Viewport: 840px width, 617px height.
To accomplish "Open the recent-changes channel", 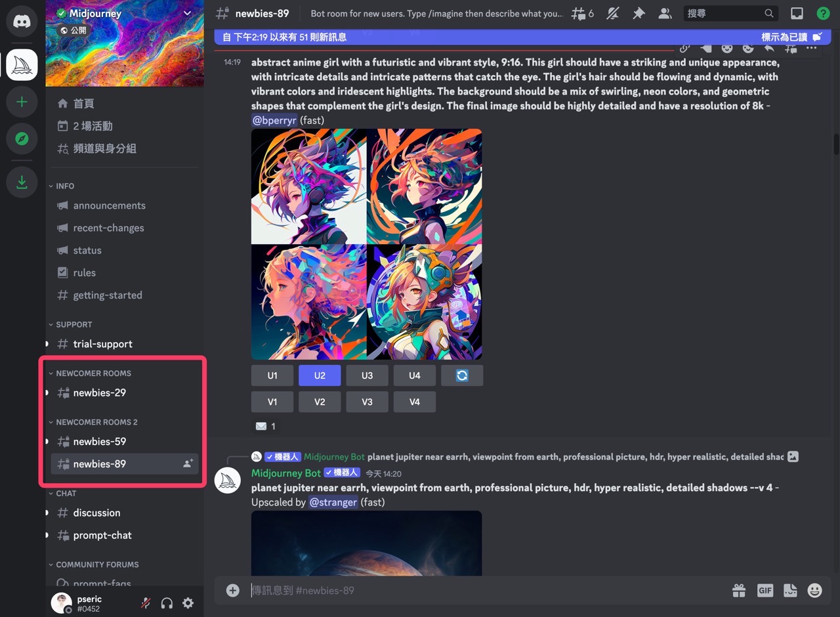I will 125,228.
